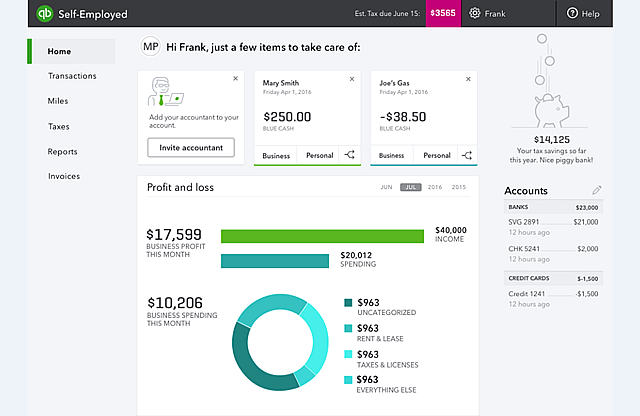Edit Accounts using the pencil icon
The width and height of the screenshot is (640, 416).
[597, 190]
